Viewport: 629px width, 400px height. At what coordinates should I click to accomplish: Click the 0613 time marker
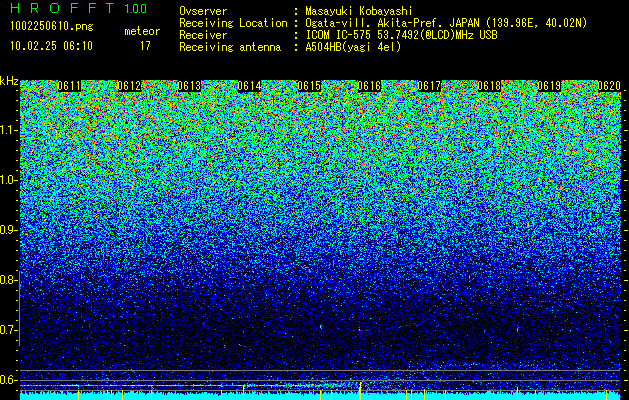[189, 86]
